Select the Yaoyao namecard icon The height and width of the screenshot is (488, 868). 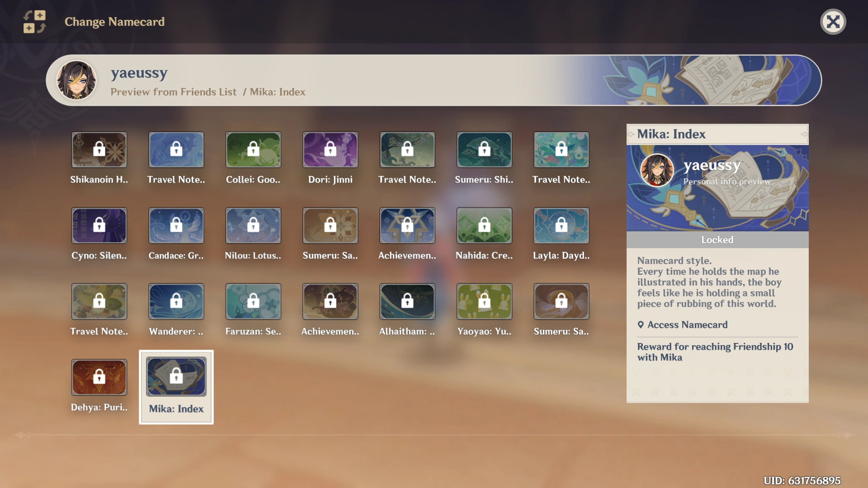(x=484, y=301)
